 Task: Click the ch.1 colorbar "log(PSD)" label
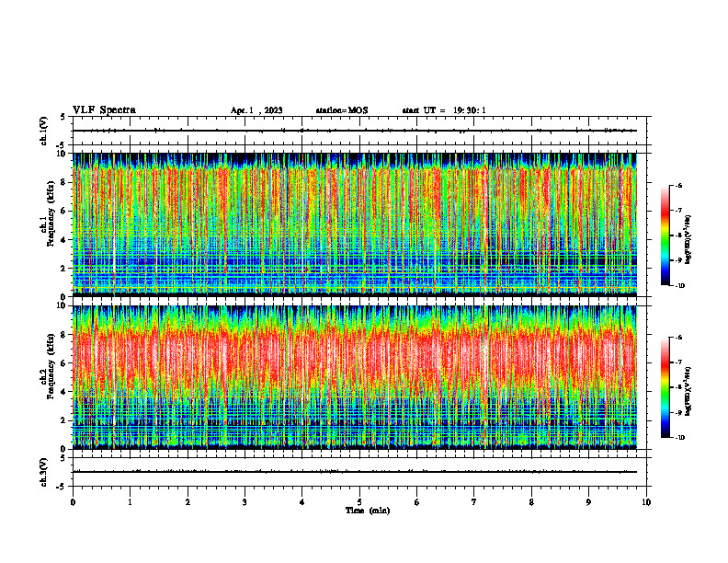click(x=688, y=240)
